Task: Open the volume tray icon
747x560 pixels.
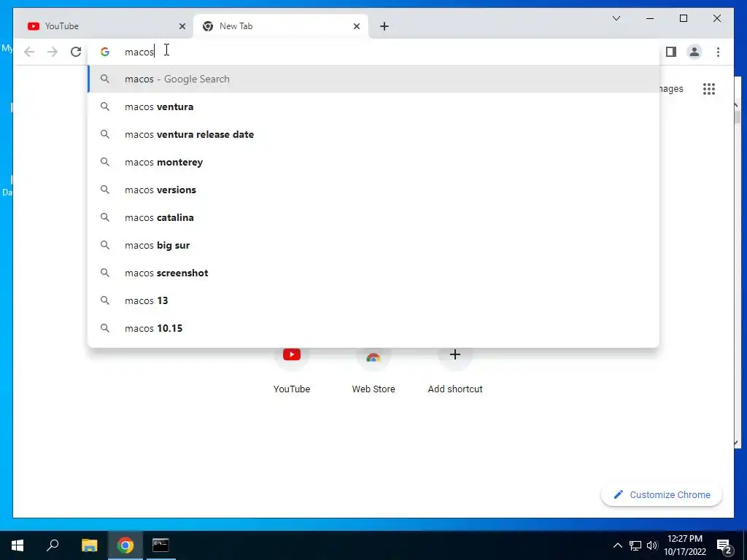Action: (652, 545)
